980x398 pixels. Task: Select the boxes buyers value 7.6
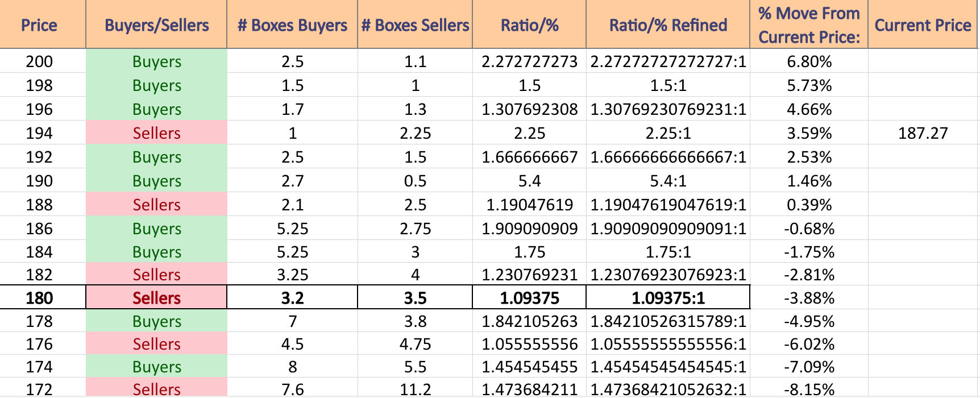click(292, 388)
